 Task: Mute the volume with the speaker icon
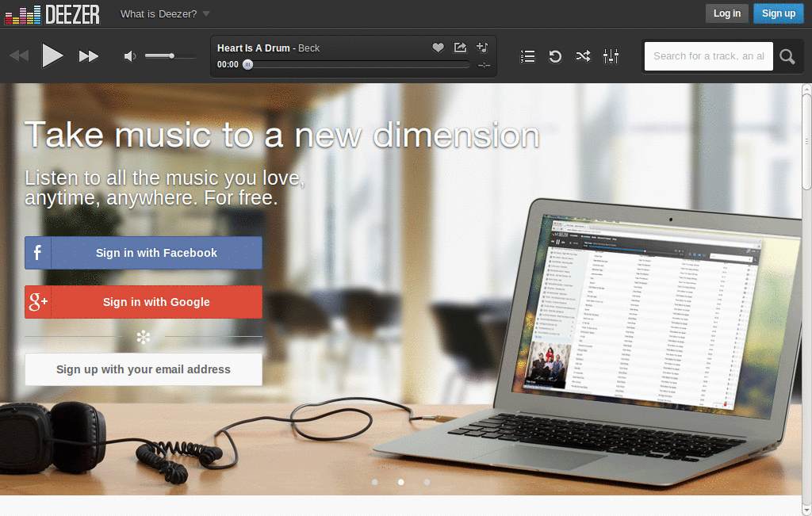pos(128,55)
